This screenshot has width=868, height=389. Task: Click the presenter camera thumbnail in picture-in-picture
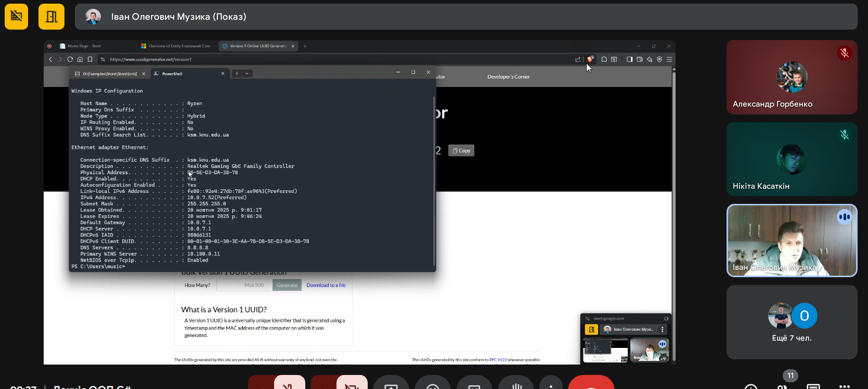pyautogui.click(x=650, y=350)
